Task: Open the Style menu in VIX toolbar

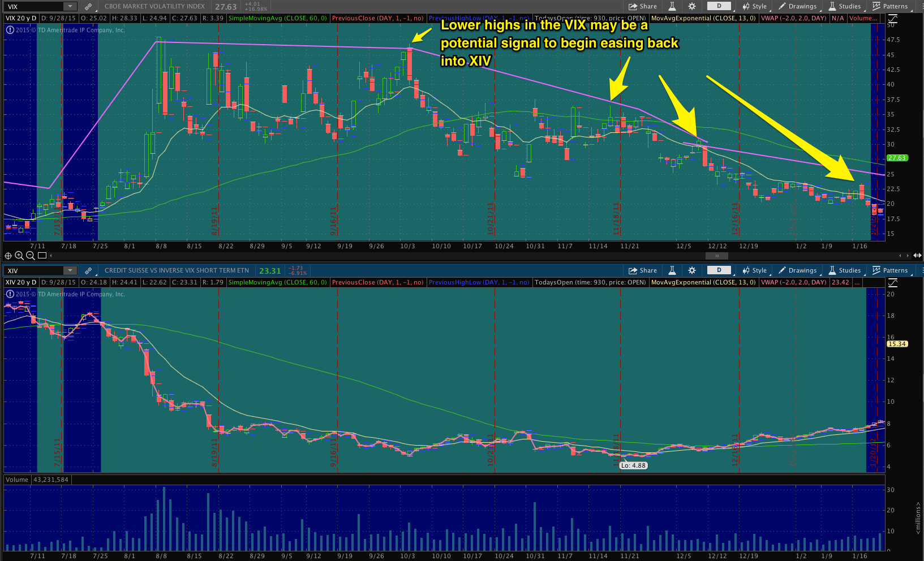Action: 754,7
